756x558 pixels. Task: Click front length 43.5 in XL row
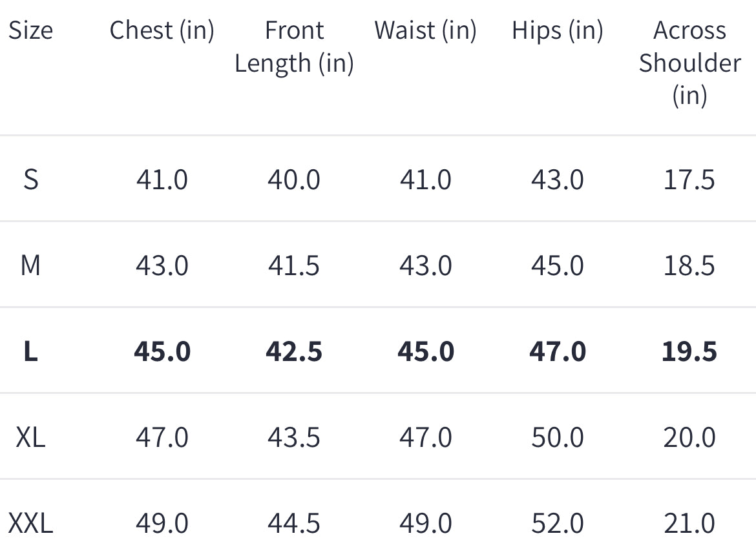point(294,437)
